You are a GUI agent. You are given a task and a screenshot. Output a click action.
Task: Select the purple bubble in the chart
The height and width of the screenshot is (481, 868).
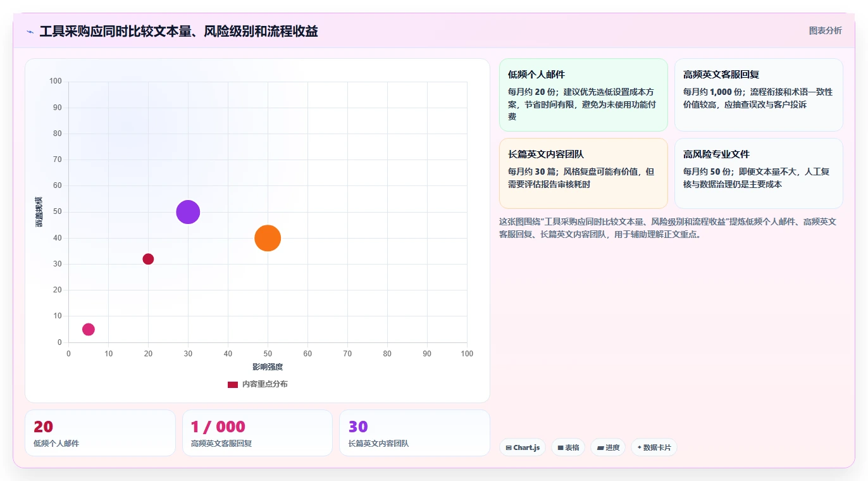[x=188, y=212]
